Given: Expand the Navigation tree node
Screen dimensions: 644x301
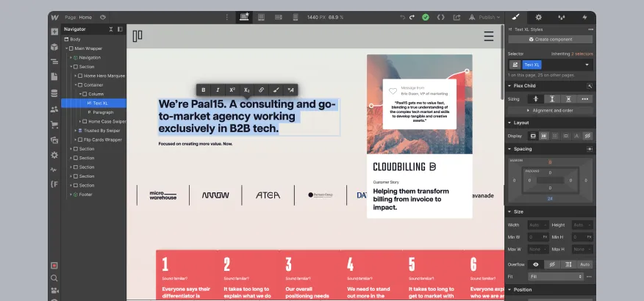Looking at the screenshot, I should (71, 58).
